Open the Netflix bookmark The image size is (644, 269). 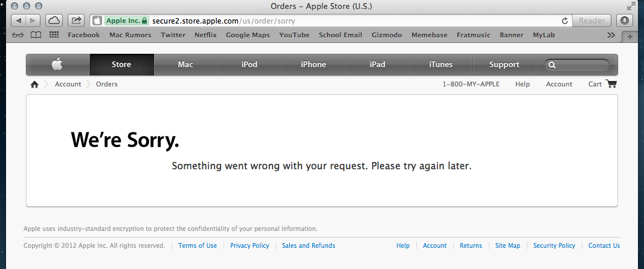pyautogui.click(x=205, y=35)
